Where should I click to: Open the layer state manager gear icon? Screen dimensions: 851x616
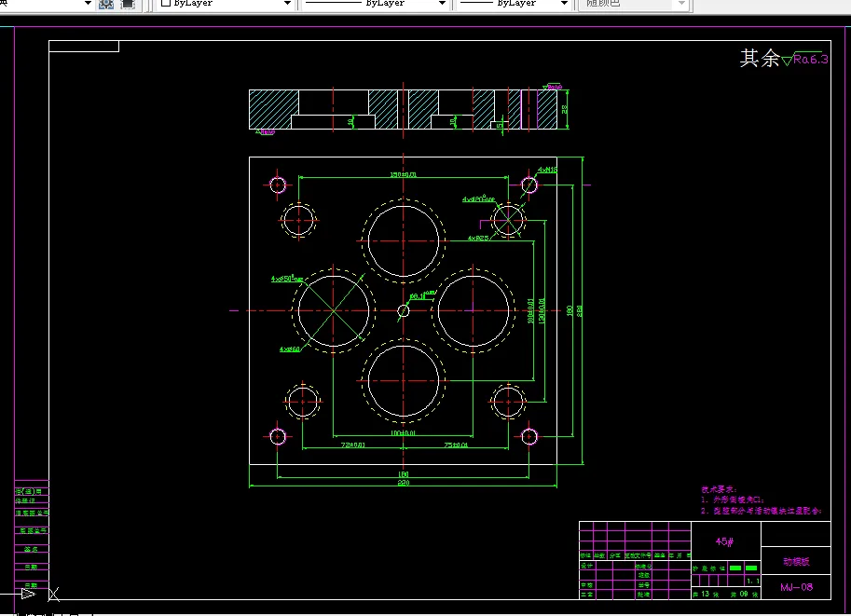[106, 5]
